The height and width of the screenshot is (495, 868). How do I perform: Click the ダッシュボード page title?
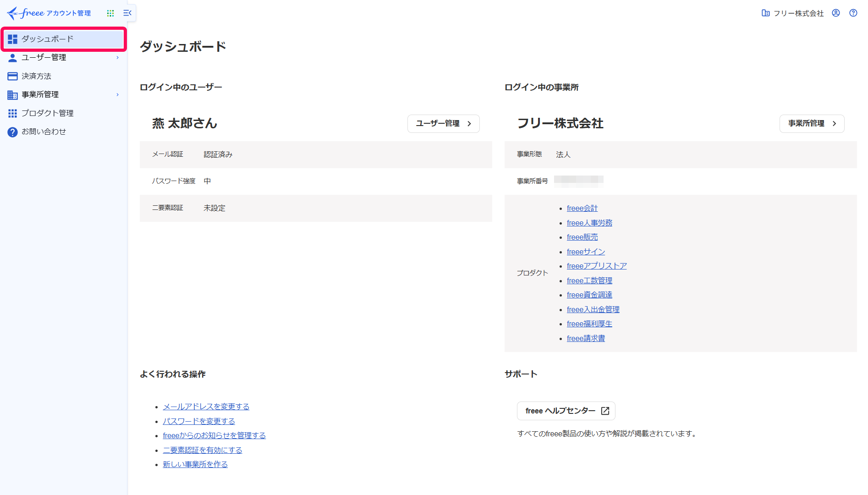coord(183,47)
